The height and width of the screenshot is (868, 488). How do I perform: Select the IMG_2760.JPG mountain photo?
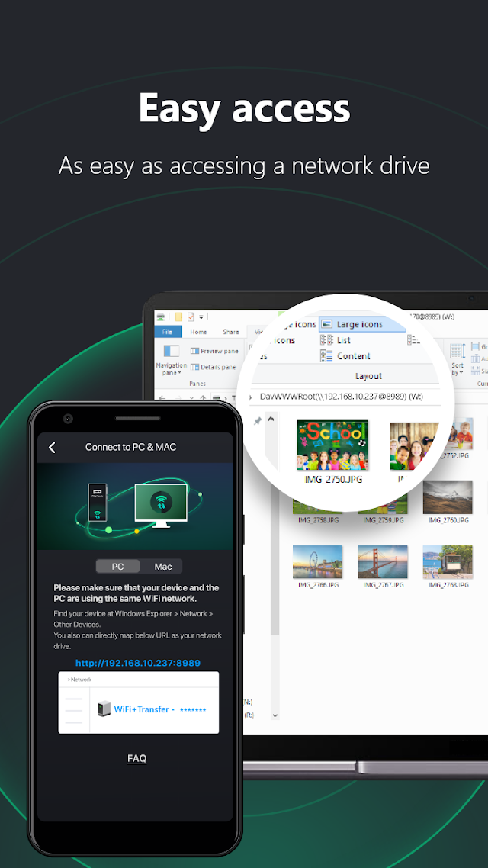pyautogui.click(x=448, y=502)
